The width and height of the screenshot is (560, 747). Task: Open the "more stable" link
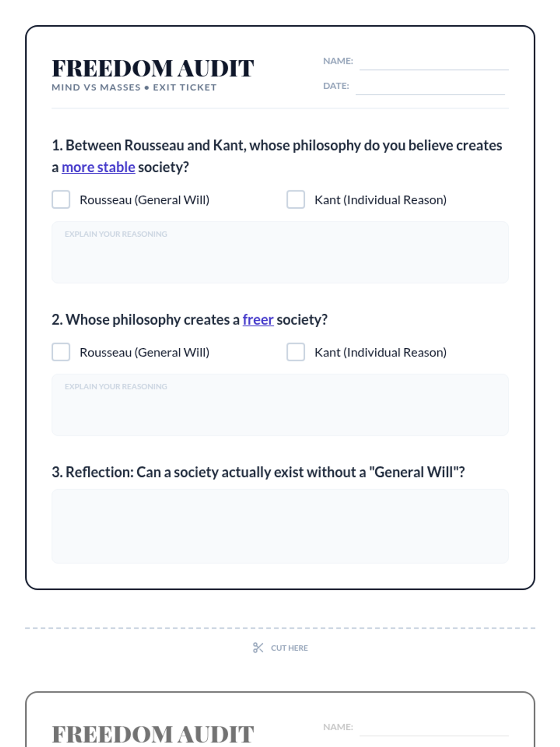point(98,167)
